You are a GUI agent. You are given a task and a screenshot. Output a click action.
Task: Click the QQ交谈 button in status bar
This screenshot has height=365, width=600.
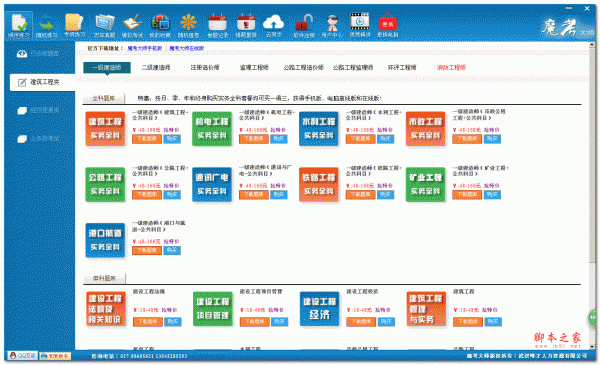coord(23,355)
